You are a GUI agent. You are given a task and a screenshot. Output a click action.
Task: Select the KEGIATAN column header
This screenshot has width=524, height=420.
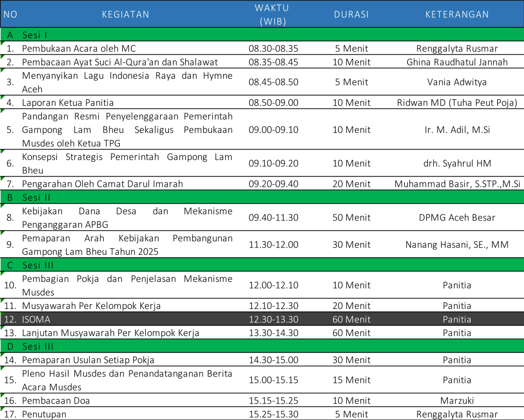pos(125,14)
